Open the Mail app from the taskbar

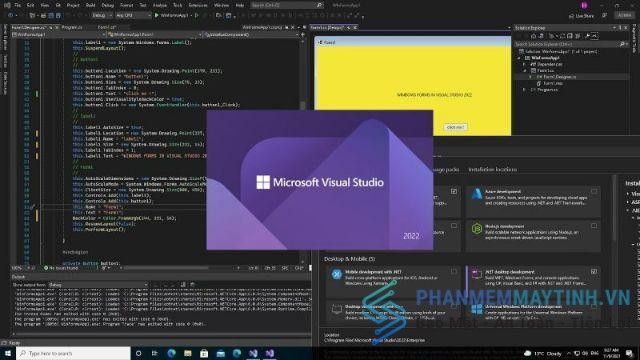point(220,353)
